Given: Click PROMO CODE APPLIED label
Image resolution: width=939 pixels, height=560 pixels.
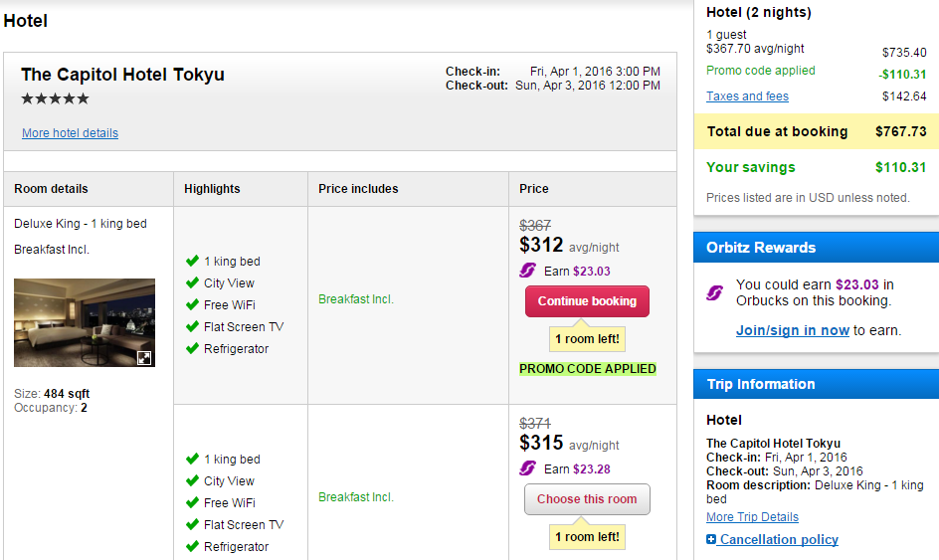Looking at the screenshot, I should [x=588, y=368].
